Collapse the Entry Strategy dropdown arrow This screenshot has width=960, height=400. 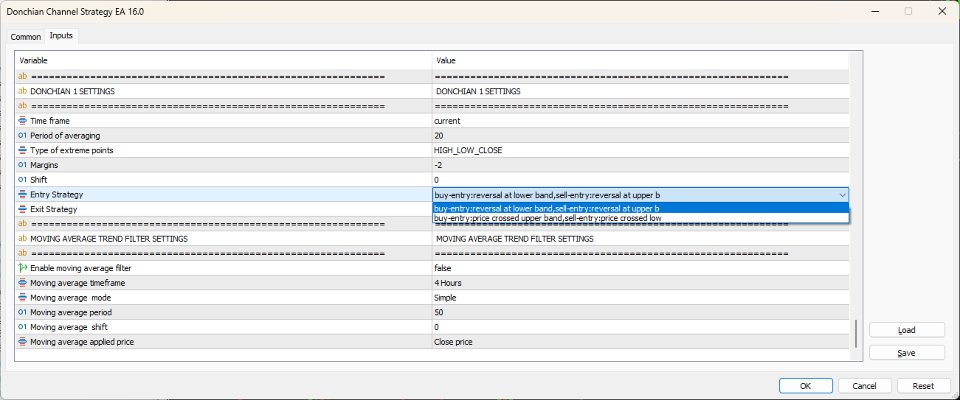pos(842,195)
